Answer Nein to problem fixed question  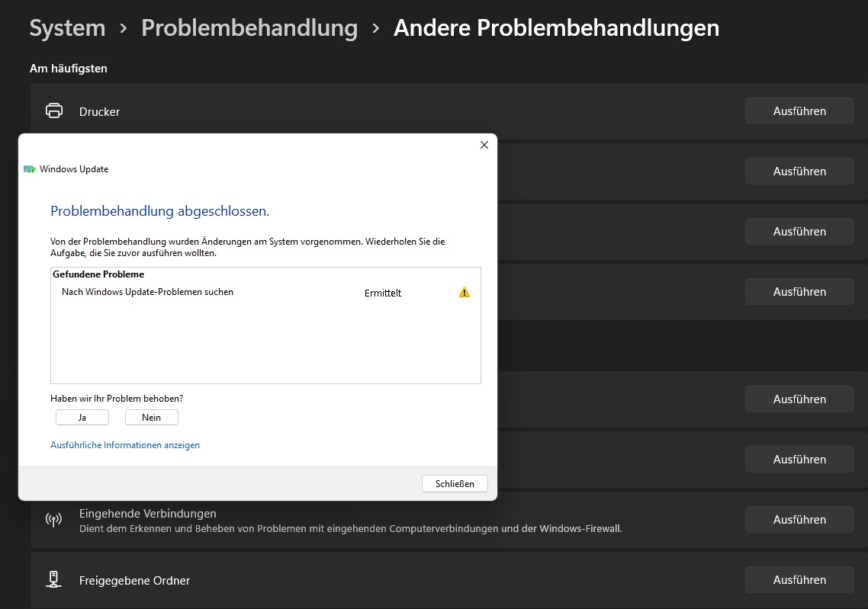tap(151, 418)
